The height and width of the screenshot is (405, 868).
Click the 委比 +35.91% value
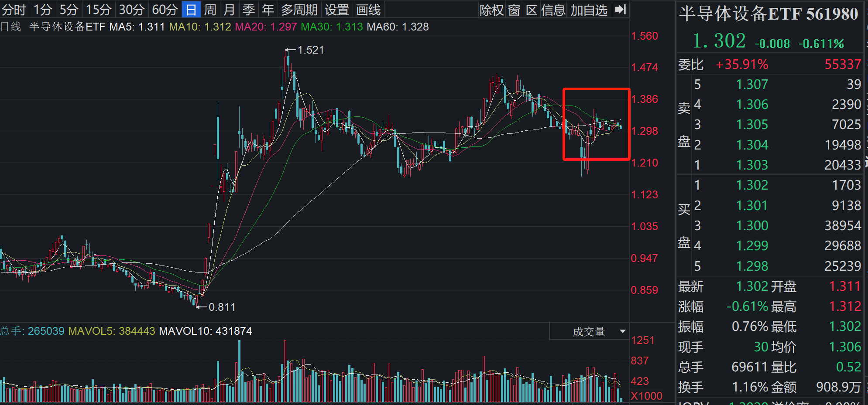(742, 65)
